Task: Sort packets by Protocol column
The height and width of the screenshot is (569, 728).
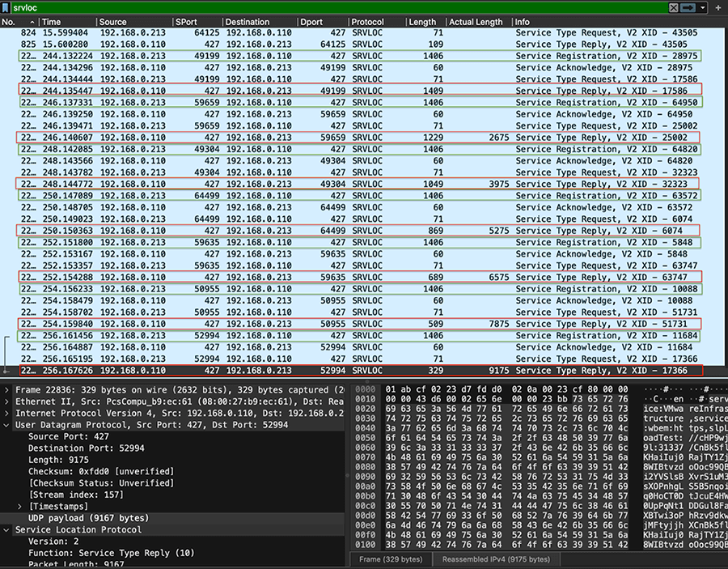Action: click(x=368, y=21)
